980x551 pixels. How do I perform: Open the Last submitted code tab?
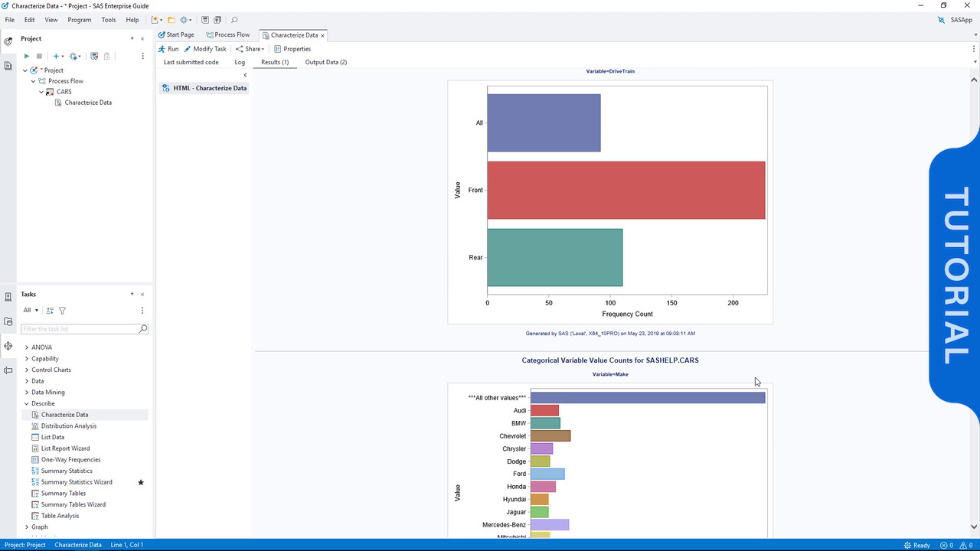[x=191, y=62]
